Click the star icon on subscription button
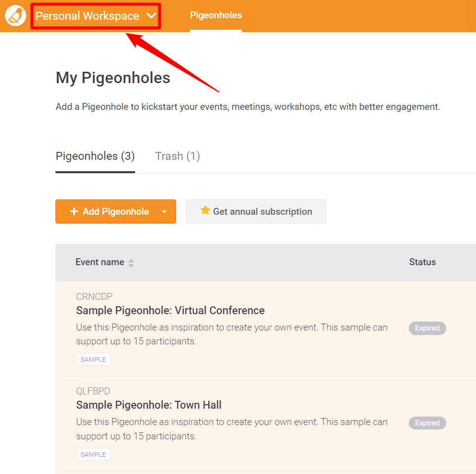 (x=205, y=211)
